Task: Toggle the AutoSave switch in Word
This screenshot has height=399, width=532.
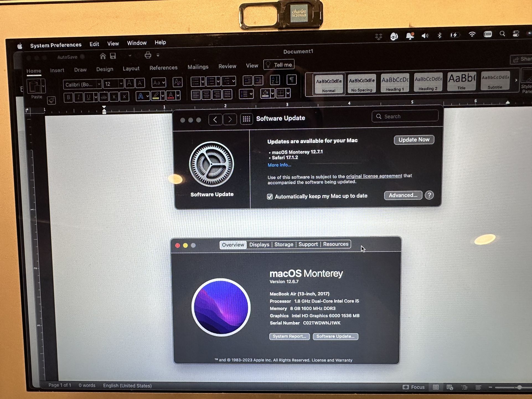Action: [82, 56]
